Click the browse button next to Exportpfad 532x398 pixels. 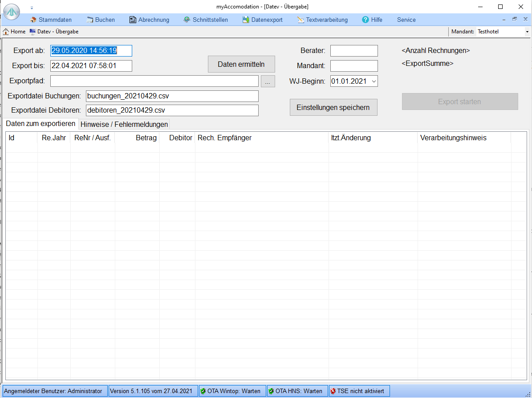point(268,81)
